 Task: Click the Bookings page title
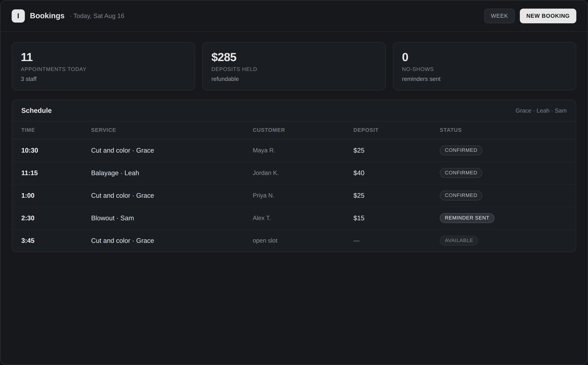[47, 16]
